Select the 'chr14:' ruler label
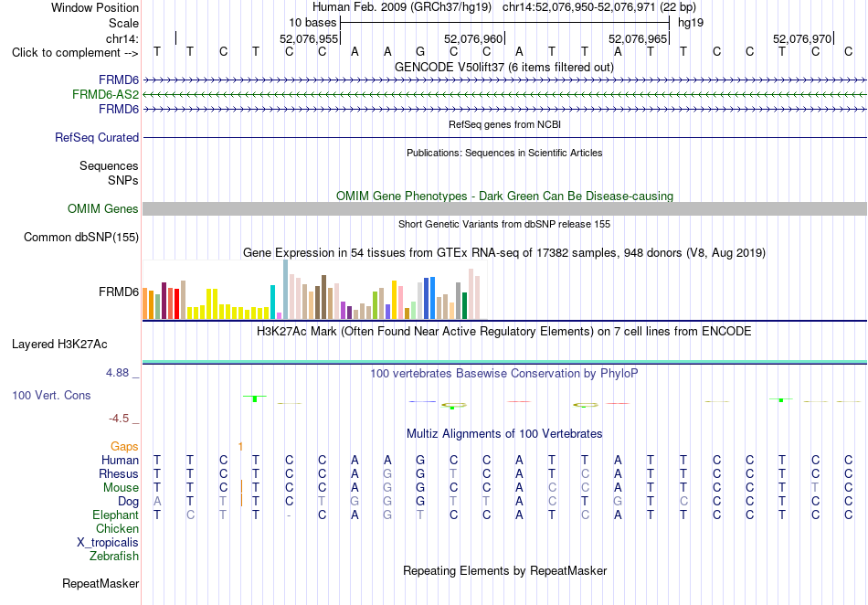The image size is (868, 605). click(122, 38)
